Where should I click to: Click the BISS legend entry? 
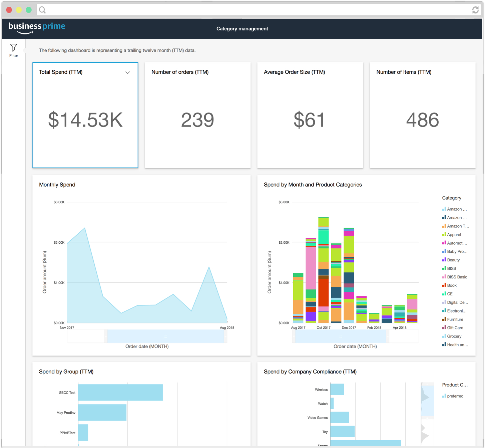coord(449,268)
